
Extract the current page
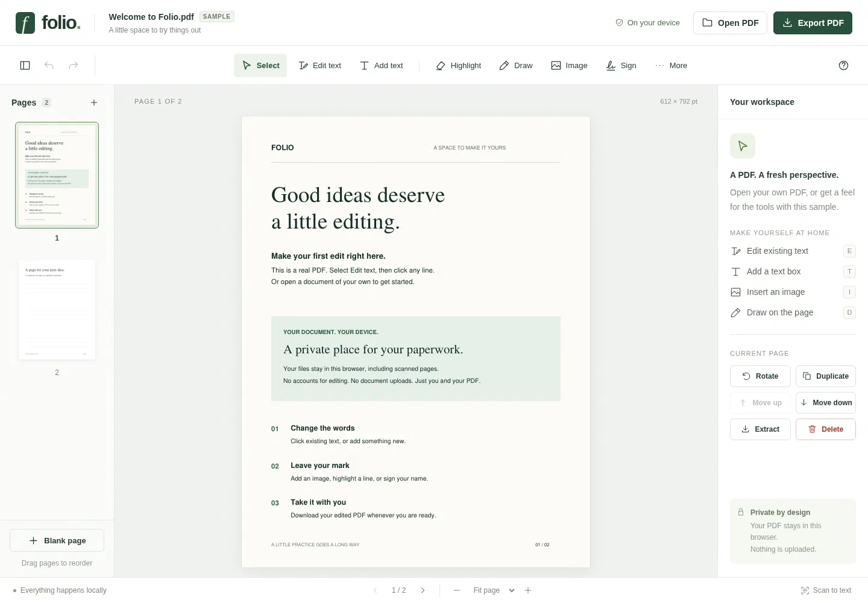click(x=760, y=429)
